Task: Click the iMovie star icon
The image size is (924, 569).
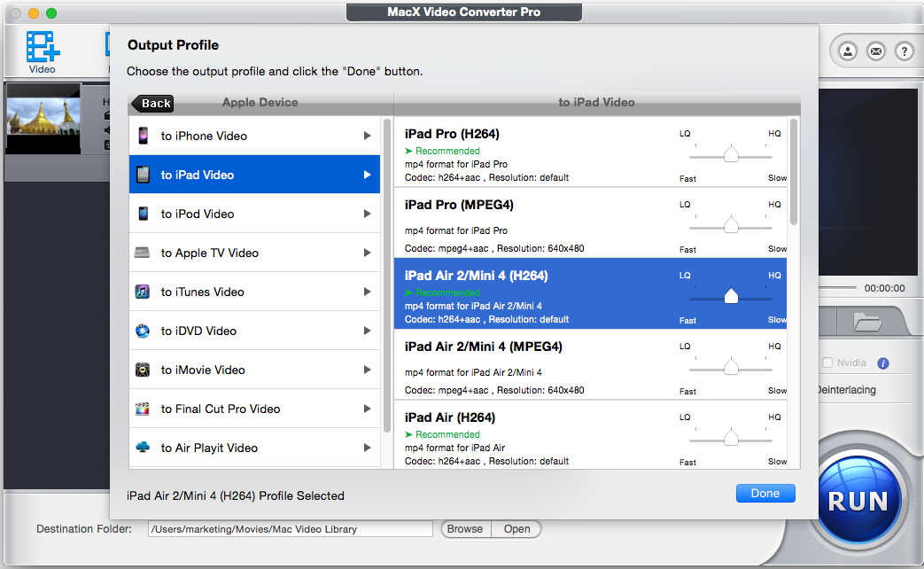Action: click(x=143, y=370)
